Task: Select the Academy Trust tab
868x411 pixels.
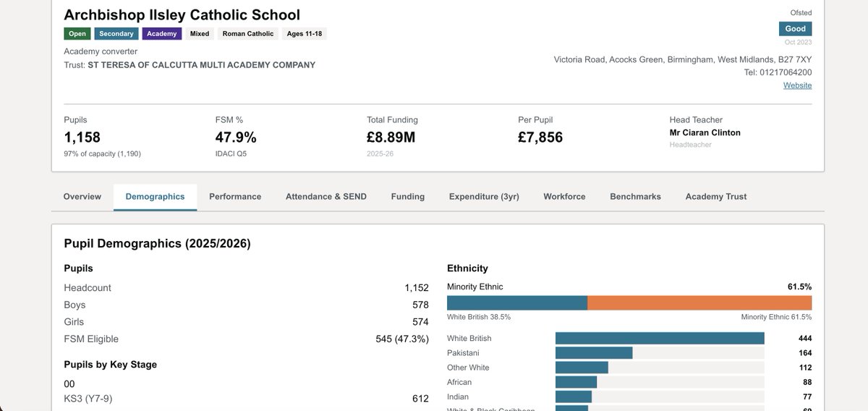Action: 716,197
